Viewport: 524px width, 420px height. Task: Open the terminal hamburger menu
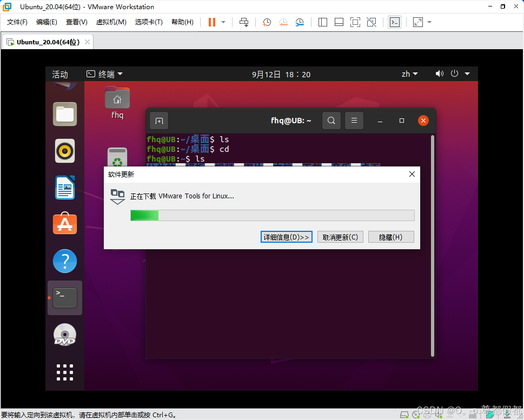pyautogui.click(x=354, y=121)
